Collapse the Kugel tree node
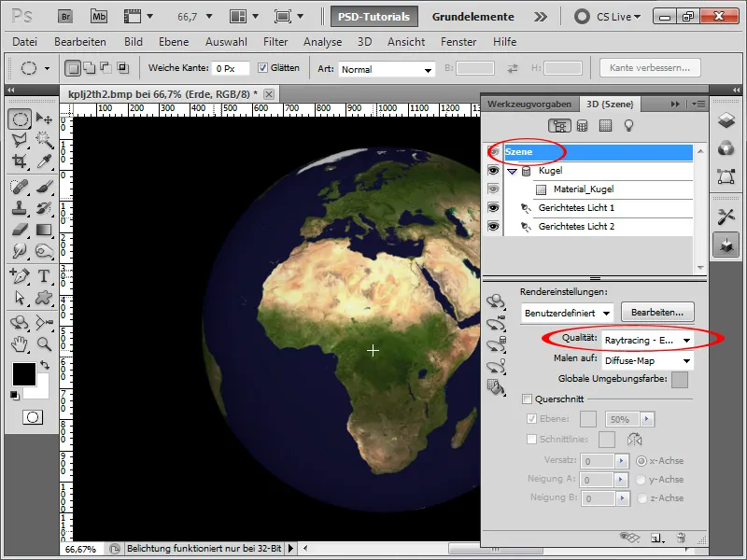 [x=512, y=171]
